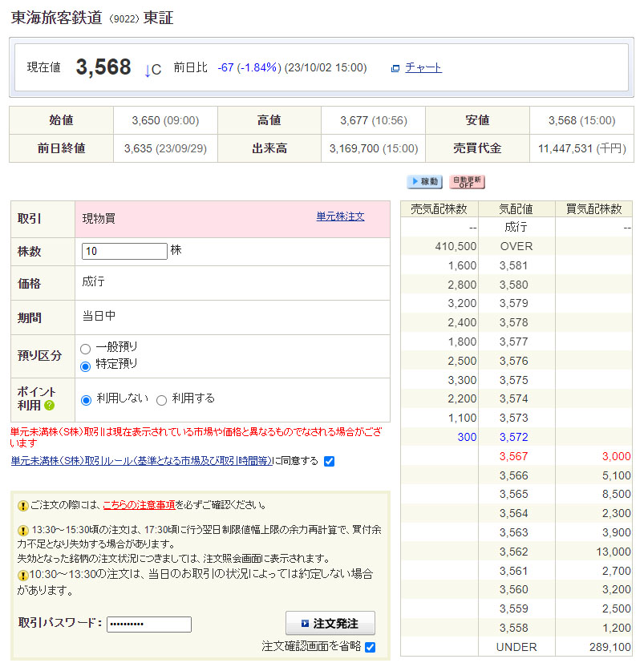This screenshot has width=644, height=667.
Task: Toggle the 自動更新 OFF button
Action: coord(468,182)
